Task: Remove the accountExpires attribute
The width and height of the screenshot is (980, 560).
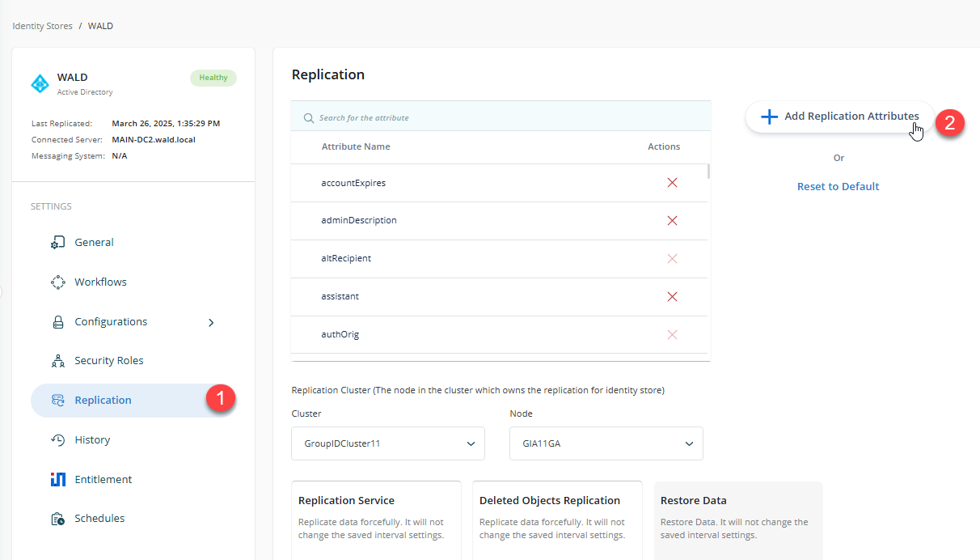Action: point(672,182)
